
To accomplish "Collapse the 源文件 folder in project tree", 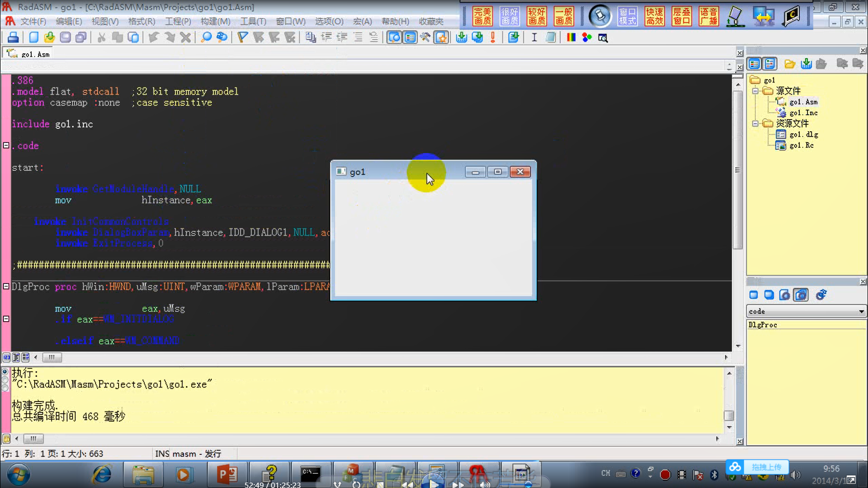I will tap(755, 91).
